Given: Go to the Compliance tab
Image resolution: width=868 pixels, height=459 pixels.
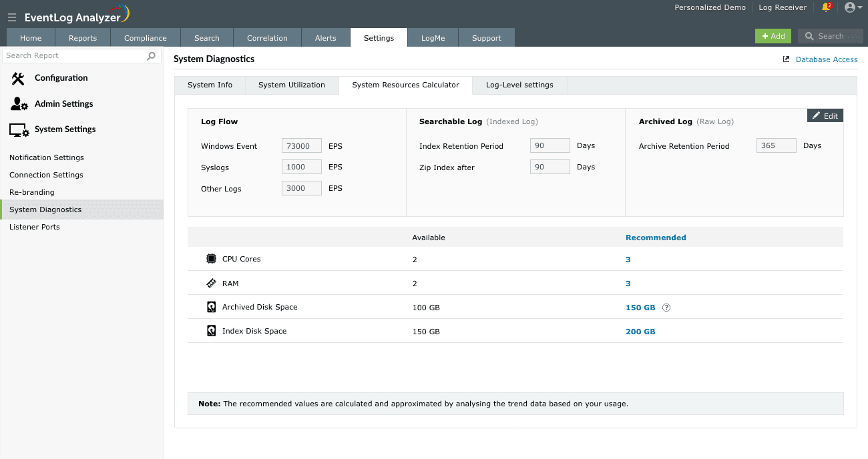Looking at the screenshot, I should pos(146,38).
